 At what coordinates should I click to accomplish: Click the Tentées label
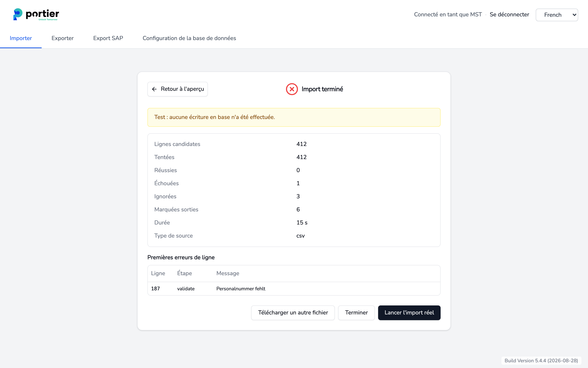click(x=164, y=157)
